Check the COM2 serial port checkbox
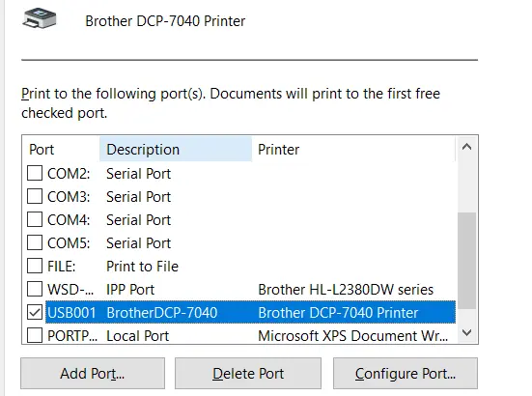This screenshot has height=396, width=532. point(35,173)
